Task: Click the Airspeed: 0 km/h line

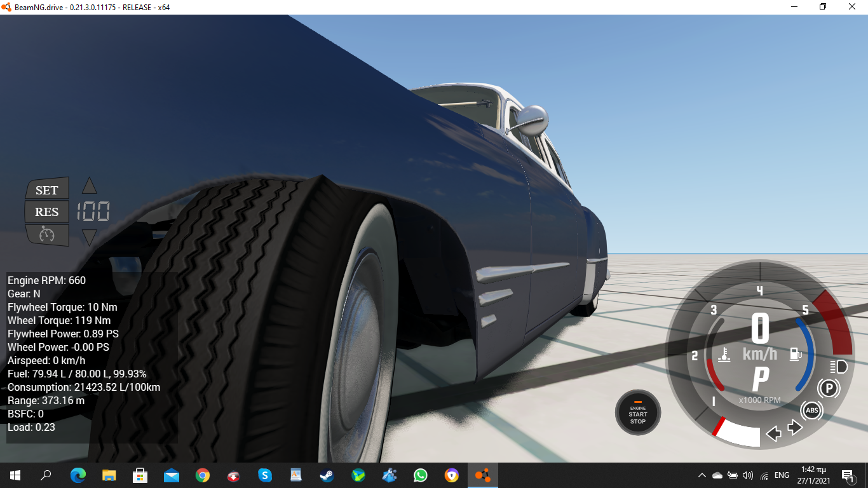Action: (x=46, y=360)
